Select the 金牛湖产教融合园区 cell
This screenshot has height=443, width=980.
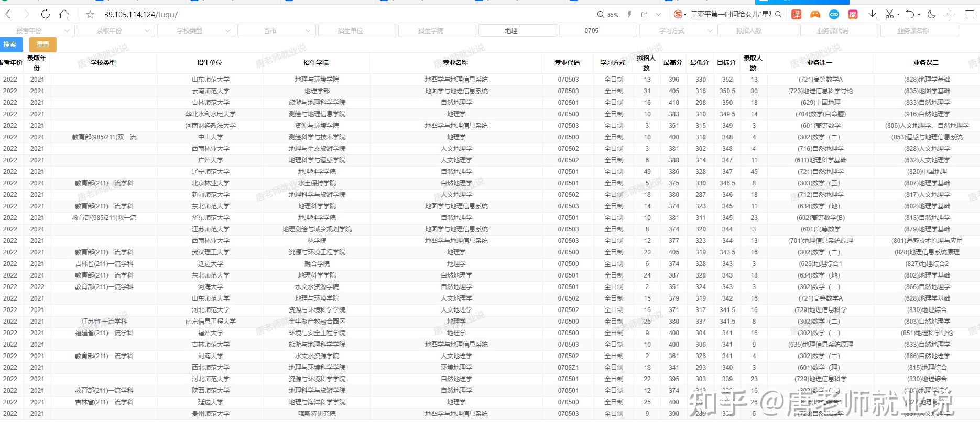click(317, 322)
